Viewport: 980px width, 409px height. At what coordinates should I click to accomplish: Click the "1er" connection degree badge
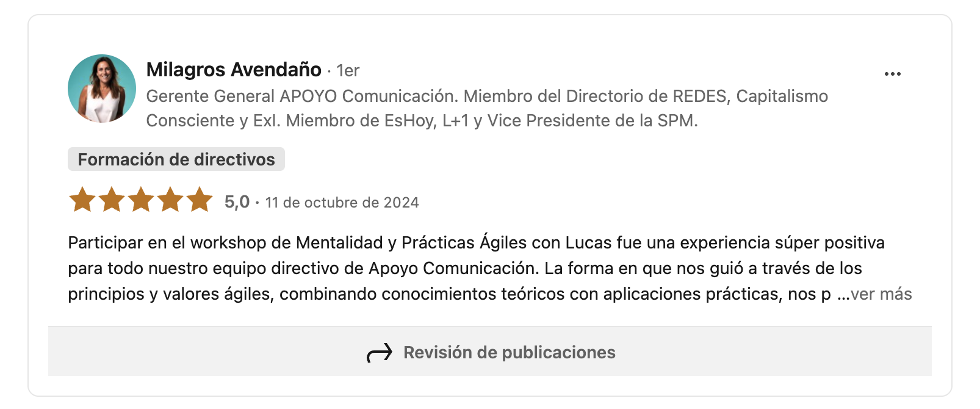(348, 71)
